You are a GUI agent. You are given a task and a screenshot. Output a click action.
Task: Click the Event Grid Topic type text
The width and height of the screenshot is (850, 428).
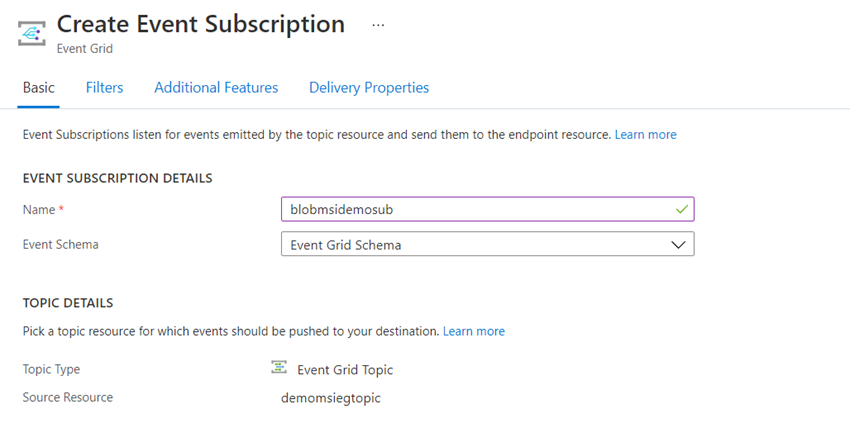[345, 370]
